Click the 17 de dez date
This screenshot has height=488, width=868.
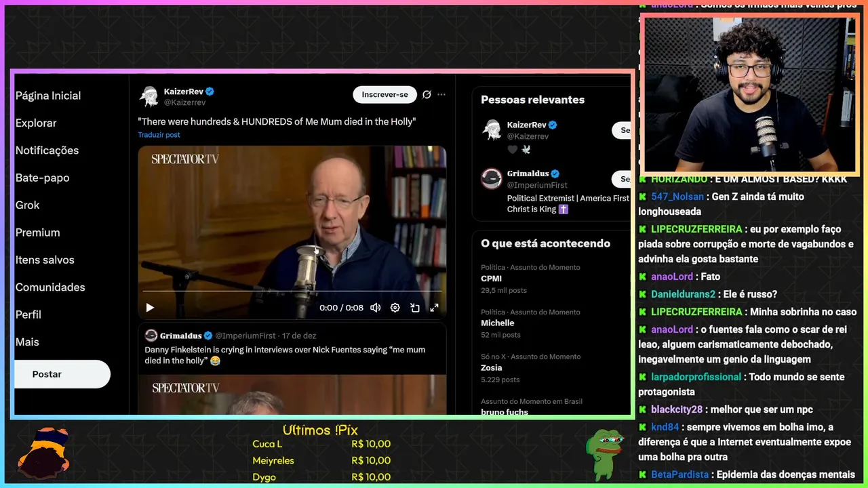tap(299, 335)
